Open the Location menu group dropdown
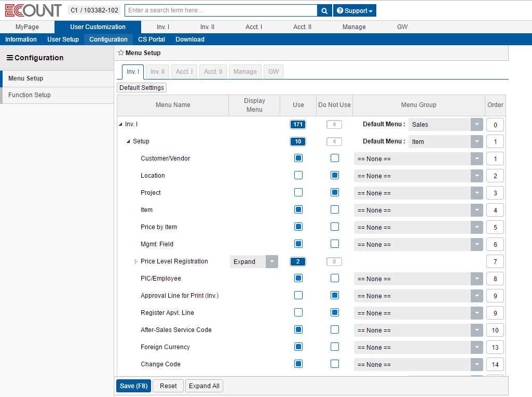 click(x=418, y=176)
